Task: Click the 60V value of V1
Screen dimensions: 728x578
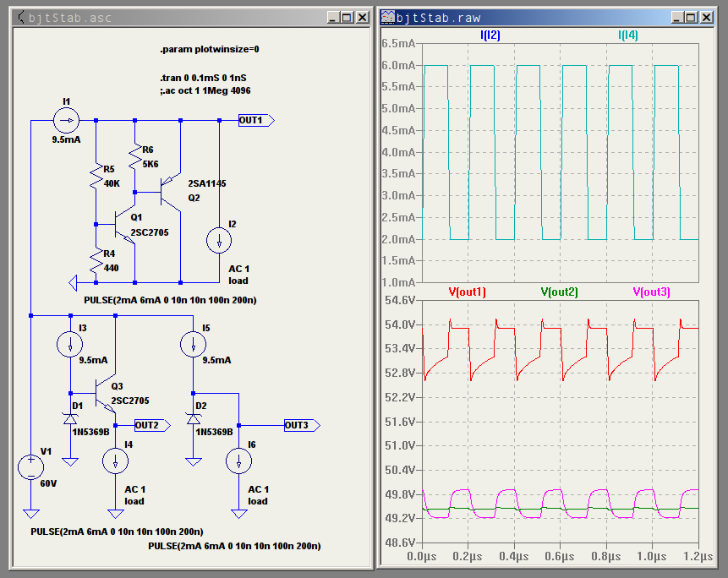Action: tap(48, 484)
